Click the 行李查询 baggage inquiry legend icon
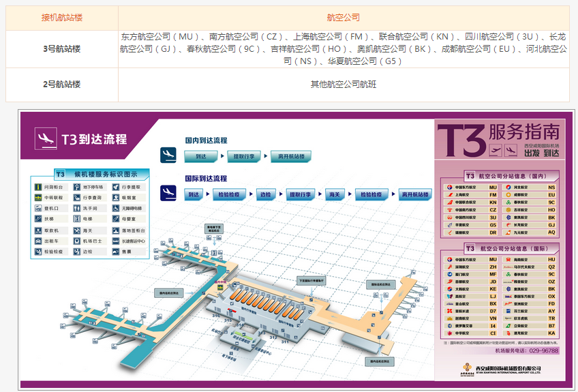 click(76, 198)
